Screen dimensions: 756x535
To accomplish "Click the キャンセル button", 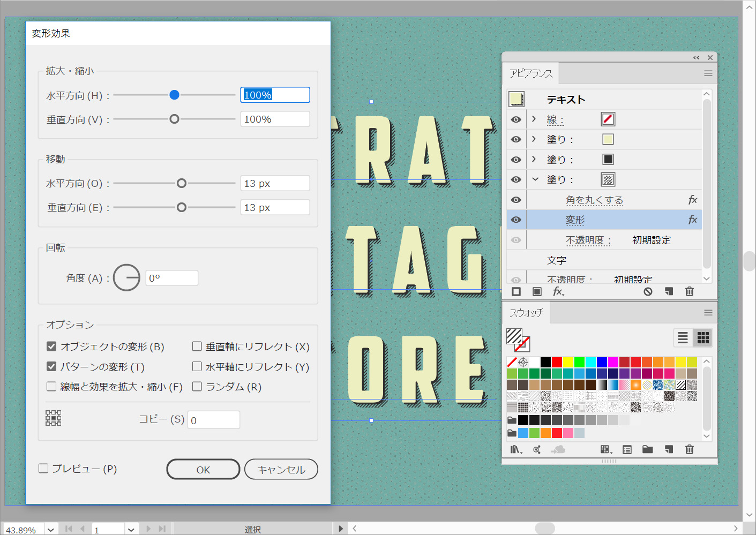I will click(x=281, y=469).
